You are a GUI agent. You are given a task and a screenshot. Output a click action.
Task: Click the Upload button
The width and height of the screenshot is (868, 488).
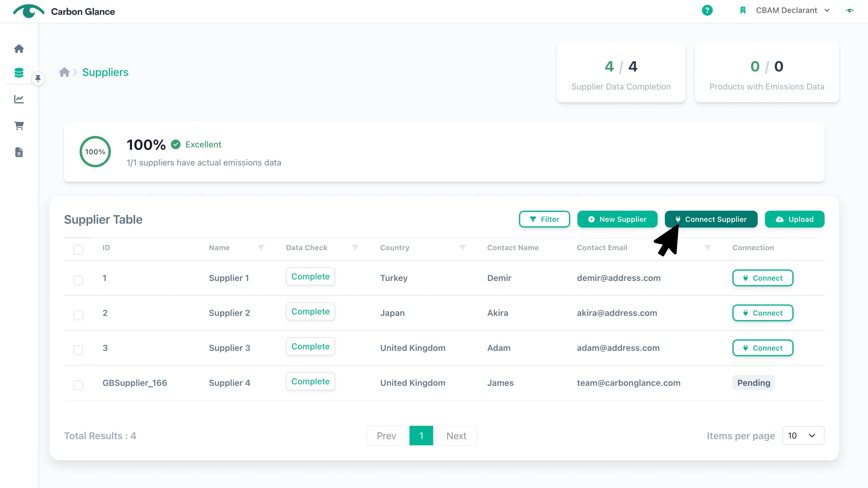(x=794, y=219)
